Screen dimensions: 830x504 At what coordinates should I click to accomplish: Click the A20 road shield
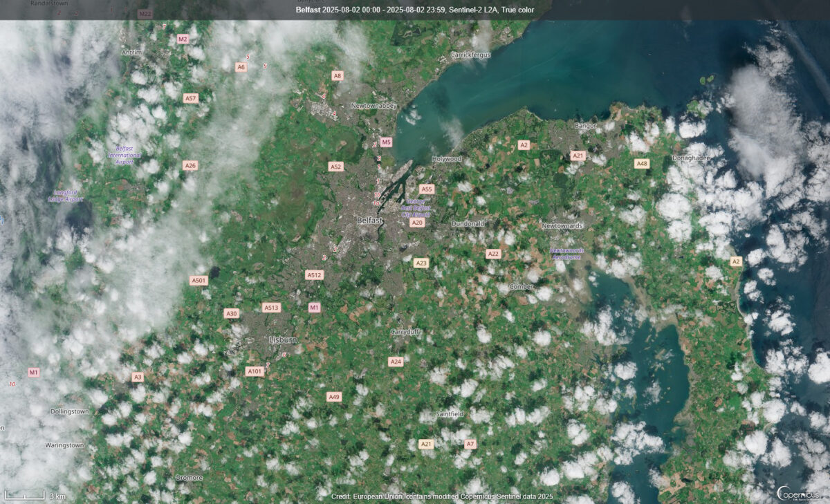click(x=416, y=223)
